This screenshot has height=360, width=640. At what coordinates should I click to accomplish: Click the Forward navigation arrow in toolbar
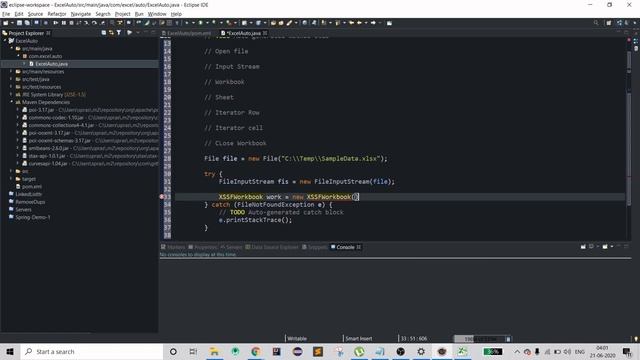point(373,23)
